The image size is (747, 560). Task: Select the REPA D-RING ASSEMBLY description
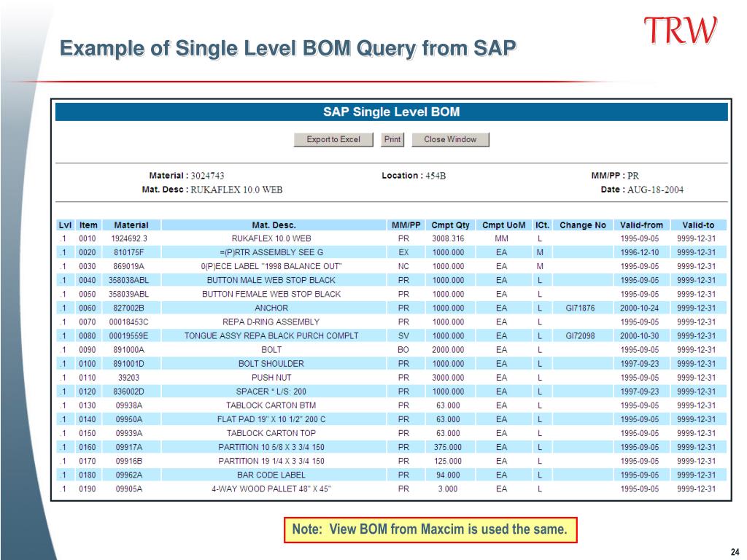(271, 322)
